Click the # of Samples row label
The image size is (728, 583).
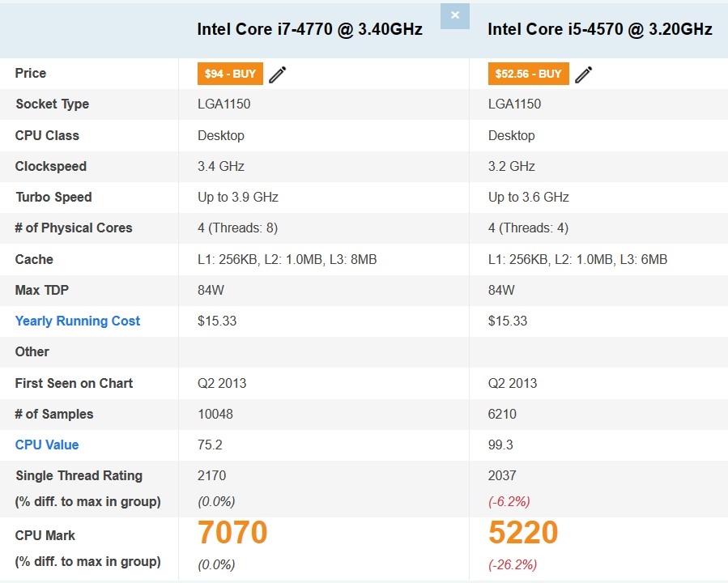pyautogui.click(x=54, y=414)
